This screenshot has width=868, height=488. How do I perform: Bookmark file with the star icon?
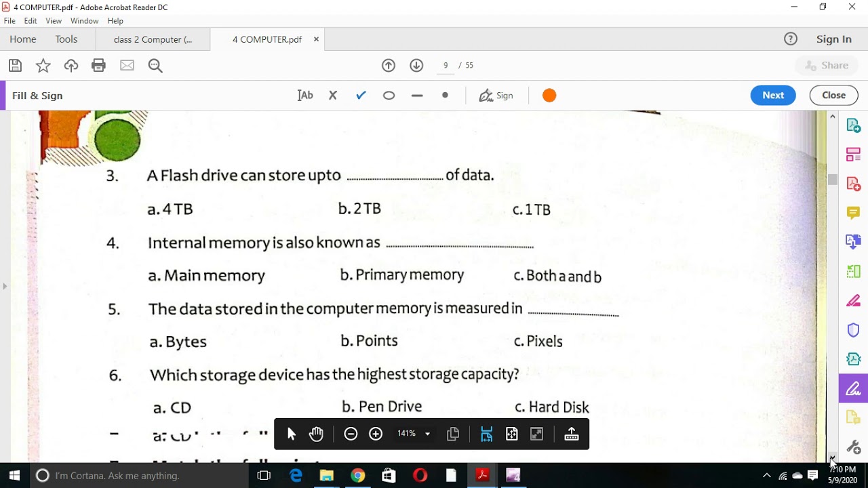tap(43, 65)
